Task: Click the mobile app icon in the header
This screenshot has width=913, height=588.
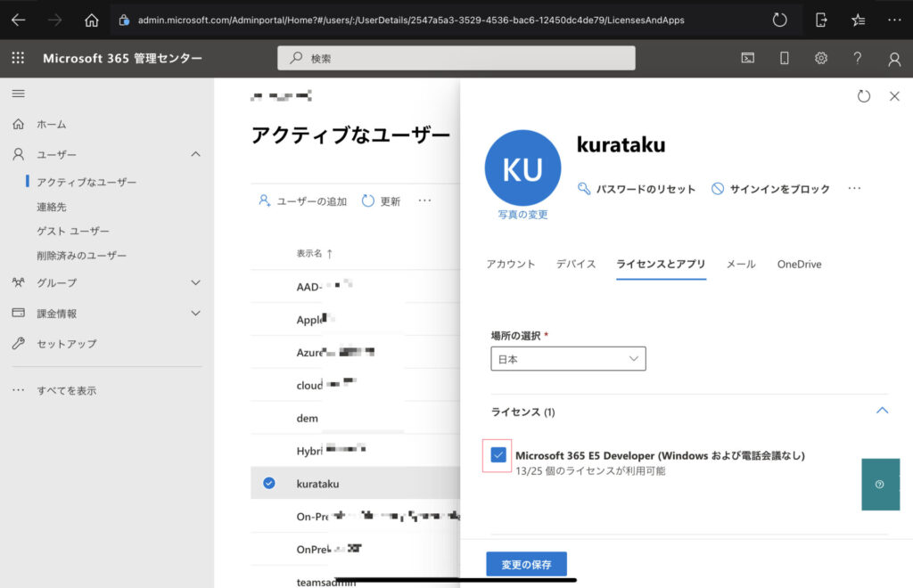Action: point(786,57)
